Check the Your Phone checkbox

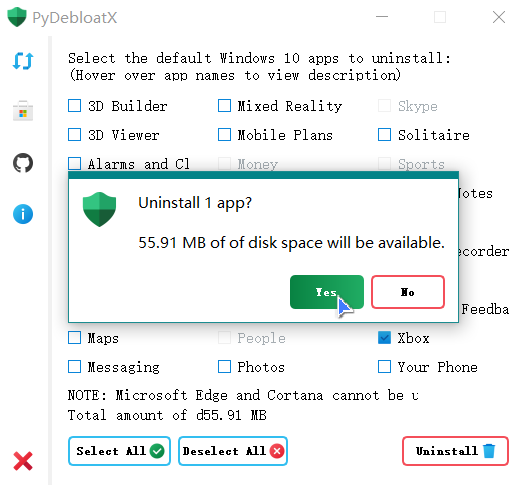pyautogui.click(x=384, y=366)
